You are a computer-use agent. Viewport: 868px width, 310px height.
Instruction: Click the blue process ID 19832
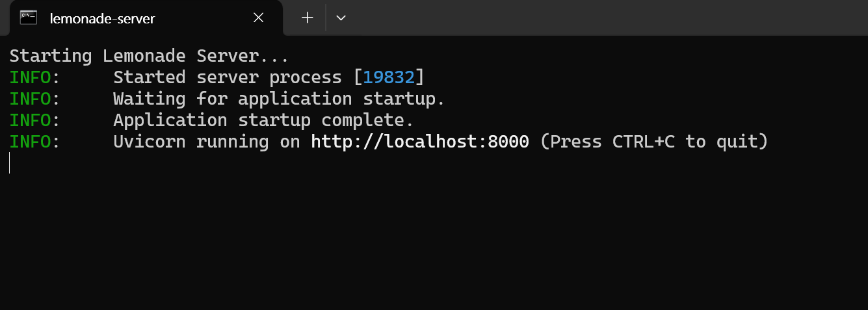tap(389, 77)
